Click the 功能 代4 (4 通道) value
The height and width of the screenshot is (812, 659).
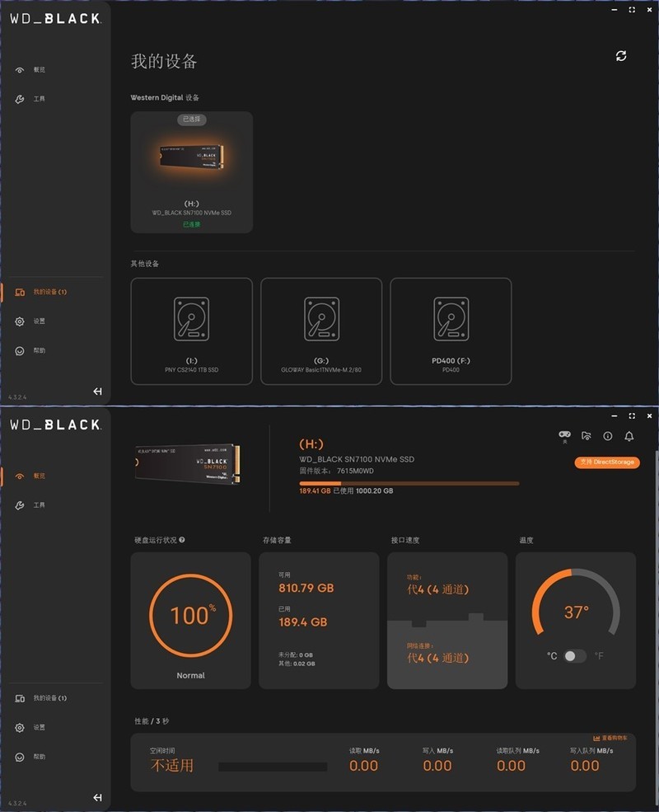click(438, 589)
